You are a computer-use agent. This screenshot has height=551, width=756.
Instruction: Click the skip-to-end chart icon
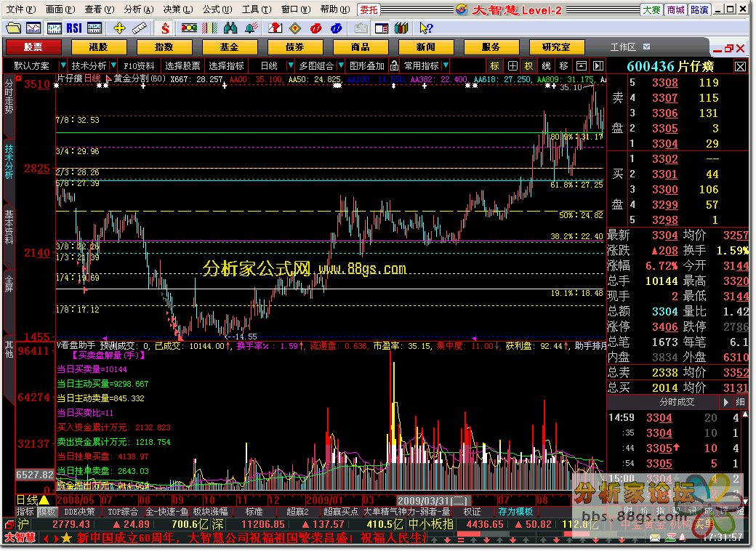[598, 66]
